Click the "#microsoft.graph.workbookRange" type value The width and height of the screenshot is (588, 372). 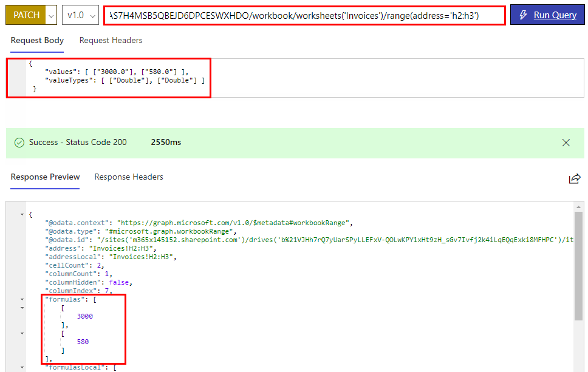pos(169,232)
